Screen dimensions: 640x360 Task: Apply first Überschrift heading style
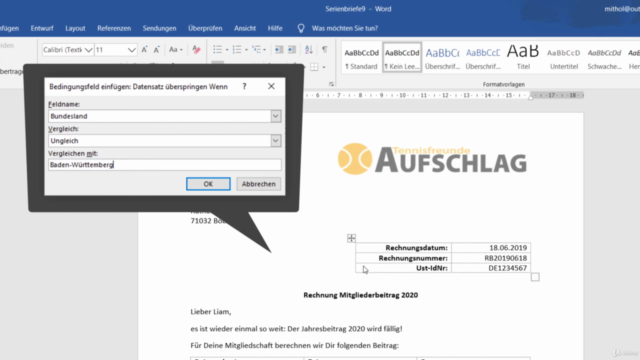tap(442, 58)
